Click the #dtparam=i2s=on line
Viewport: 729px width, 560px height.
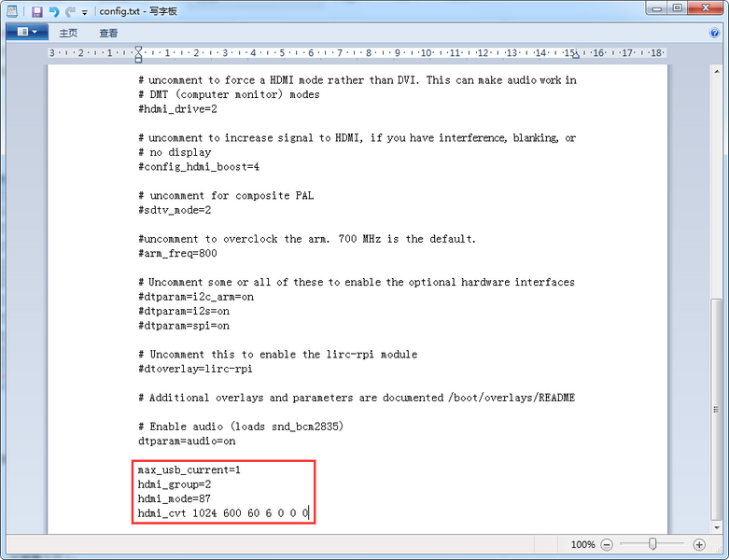(x=184, y=311)
